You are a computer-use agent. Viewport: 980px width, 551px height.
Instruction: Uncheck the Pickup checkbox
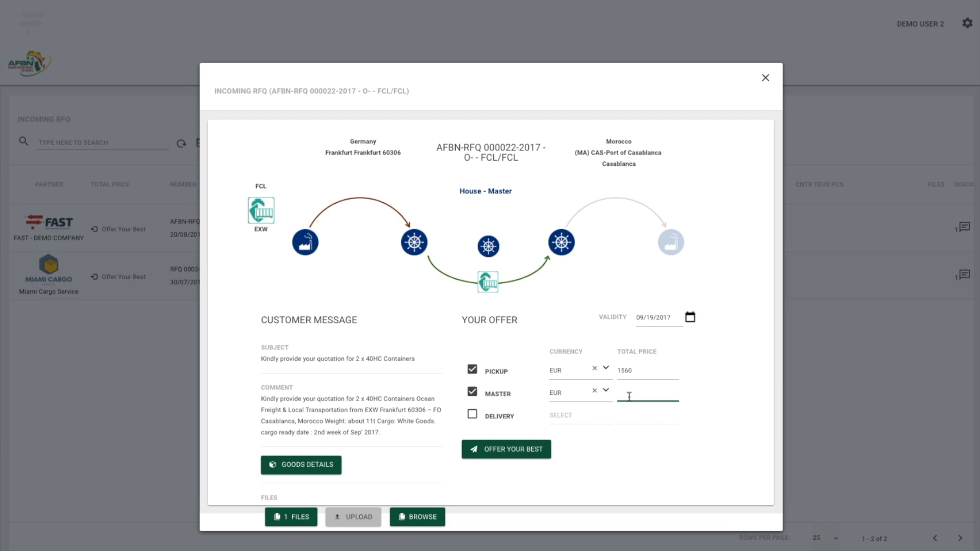click(472, 369)
